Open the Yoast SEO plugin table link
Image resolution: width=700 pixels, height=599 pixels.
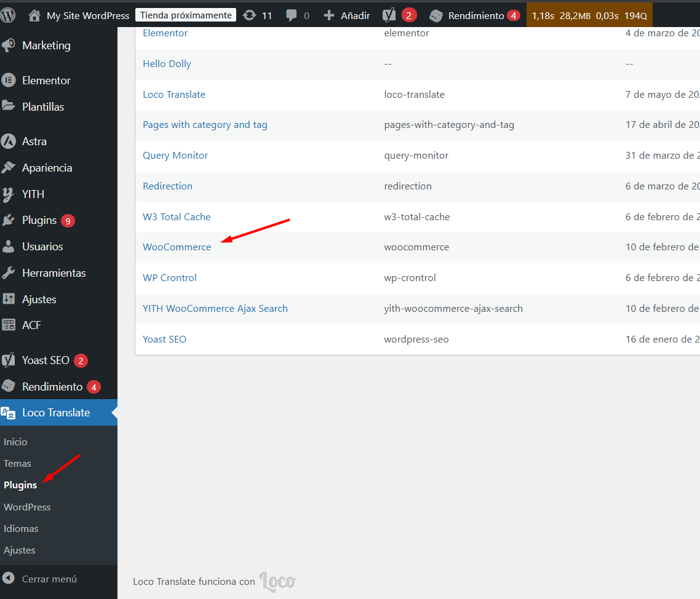[x=165, y=339]
